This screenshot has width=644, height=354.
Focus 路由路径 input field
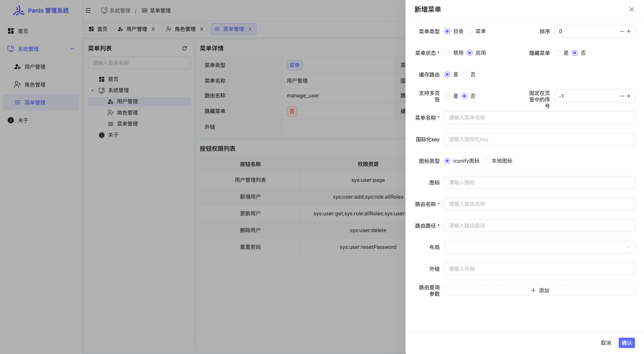539,226
